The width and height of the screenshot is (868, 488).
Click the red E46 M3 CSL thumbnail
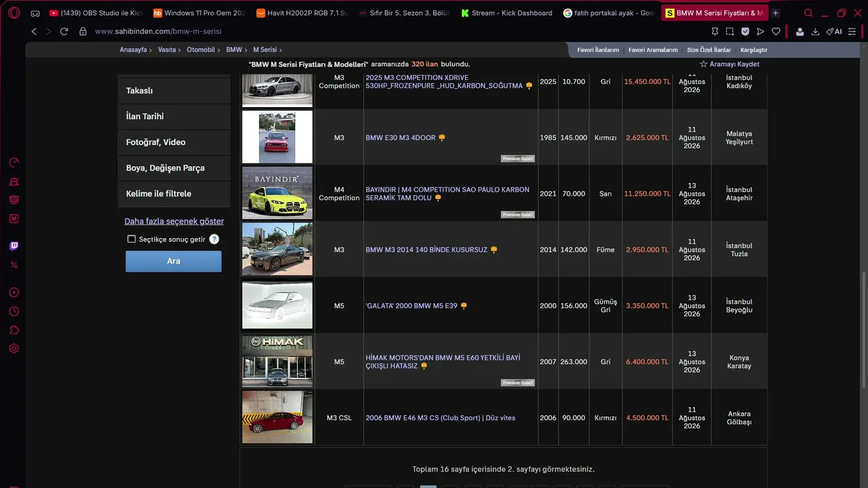click(x=277, y=418)
